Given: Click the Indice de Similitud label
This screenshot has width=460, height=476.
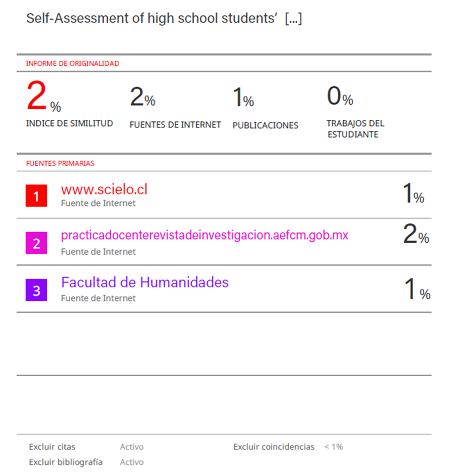Looking at the screenshot, I should pos(69,123).
